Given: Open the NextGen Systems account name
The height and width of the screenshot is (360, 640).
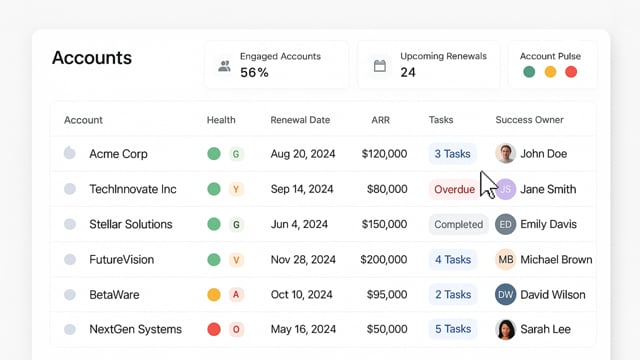Looking at the screenshot, I should pos(136,329).
